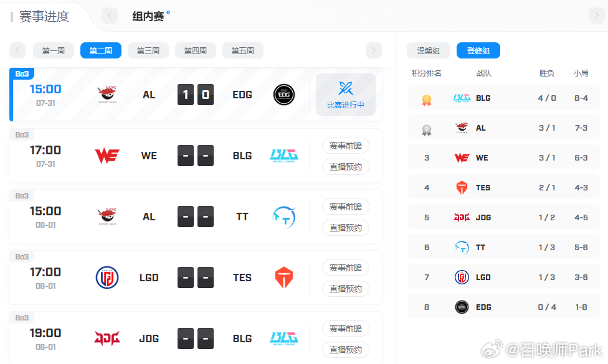Image resolution: width=608 pixels, height=364 pixels.
Task: Click previous stage arrow beside 组内赛
Action: click(x=110, y=16)
